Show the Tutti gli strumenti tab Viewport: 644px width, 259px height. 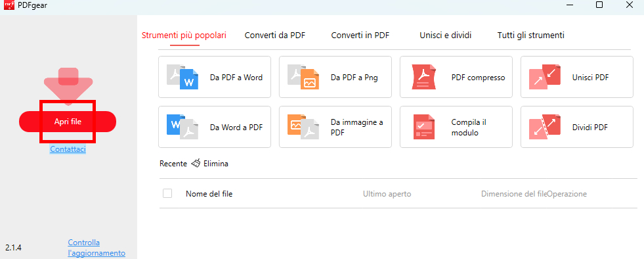(530, 35)
